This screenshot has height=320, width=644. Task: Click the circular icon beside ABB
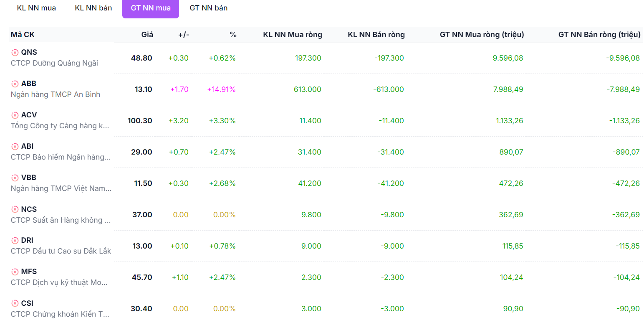(x=15, y=84)
